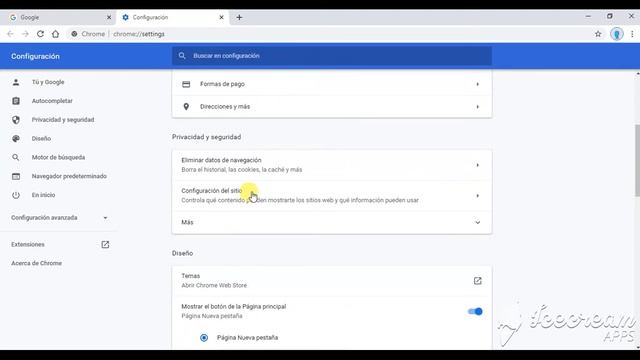Screen dimensions: 640x360
Task: Open the Temas row
Action: [331, 281]
